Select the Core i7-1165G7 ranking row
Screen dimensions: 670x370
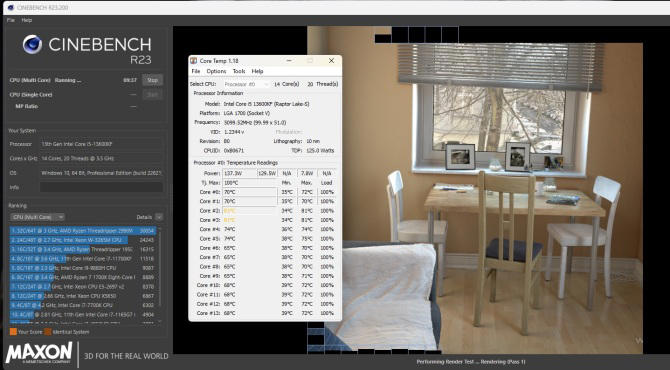point(83,315)
